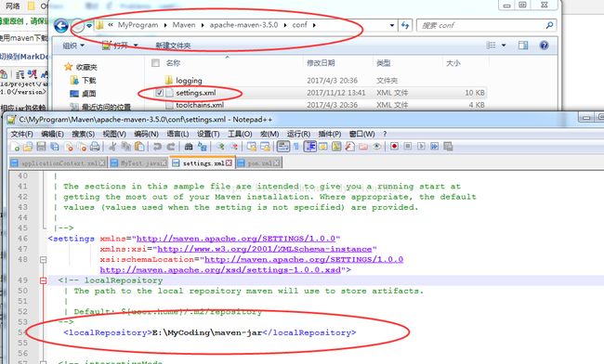Open the 工具(O) menu
This screenshot has height=364, width=604.
(x=240, y=134)
